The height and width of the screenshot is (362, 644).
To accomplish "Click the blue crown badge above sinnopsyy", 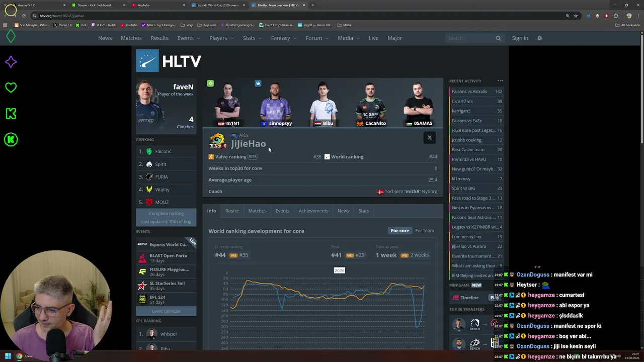I will click(258, 83).
